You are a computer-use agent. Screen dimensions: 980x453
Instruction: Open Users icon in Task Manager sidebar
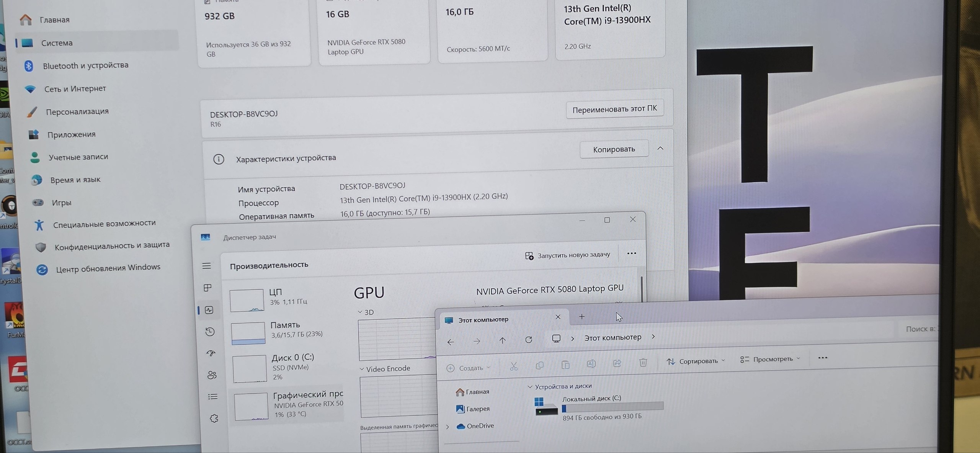click(212, 375)
